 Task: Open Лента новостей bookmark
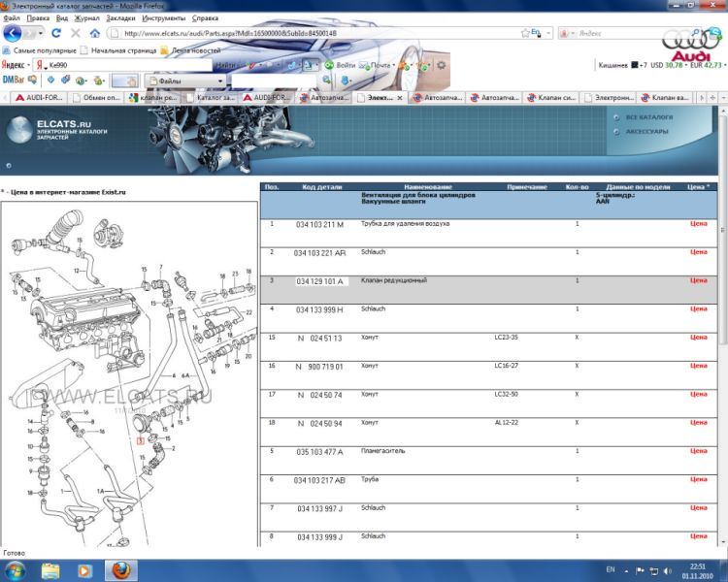(x=190, y=50)
